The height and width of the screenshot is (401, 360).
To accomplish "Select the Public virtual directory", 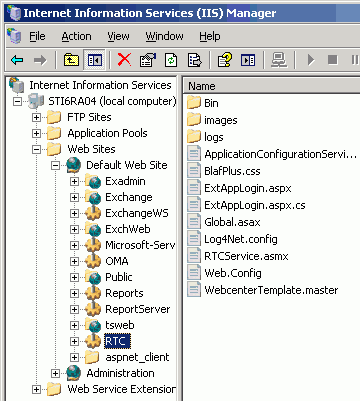I will [119, 277].
